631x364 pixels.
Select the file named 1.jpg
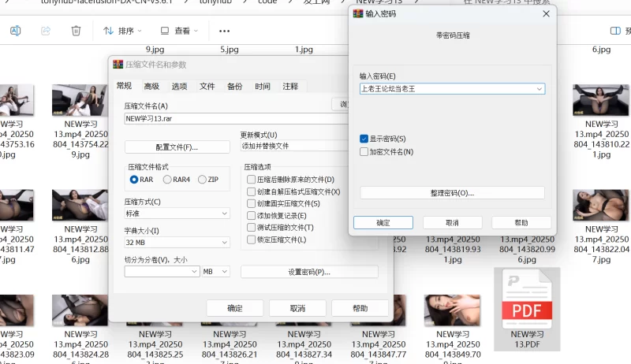point(304,50)
